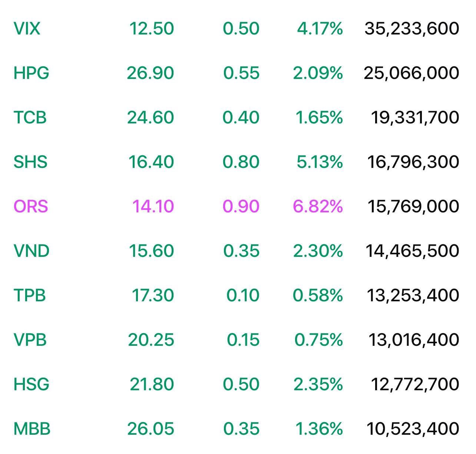Screen dimensions: 476x454
Task: Tap the TCB stock symbol
Action: click(30, 117)
